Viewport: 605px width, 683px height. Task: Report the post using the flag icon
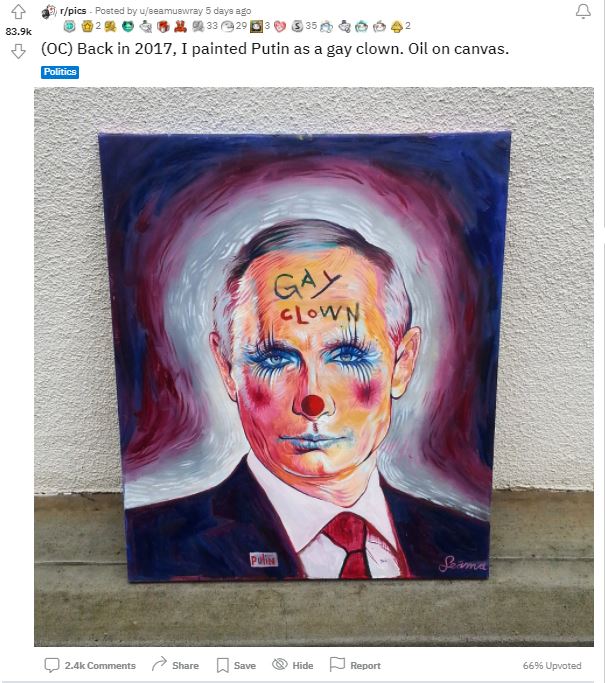pos(337,664)
